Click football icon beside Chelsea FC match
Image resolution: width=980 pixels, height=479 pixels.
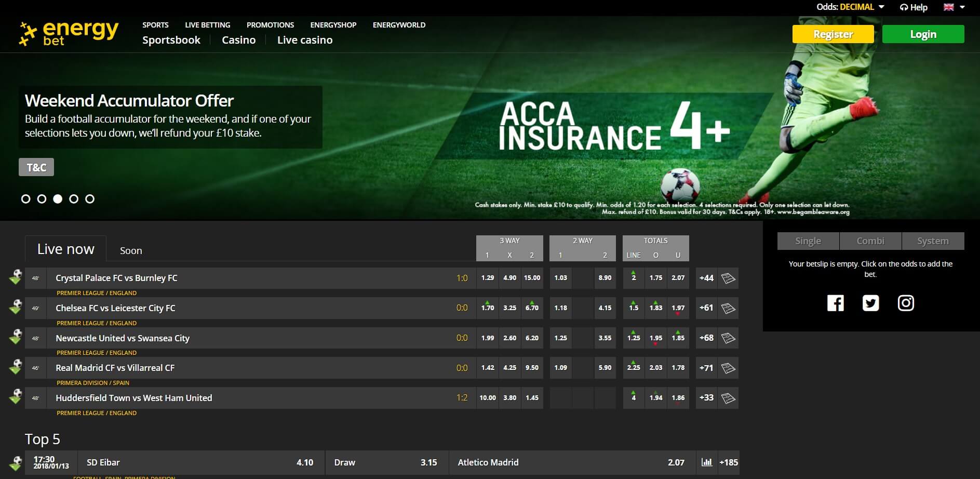pos(16,307)
